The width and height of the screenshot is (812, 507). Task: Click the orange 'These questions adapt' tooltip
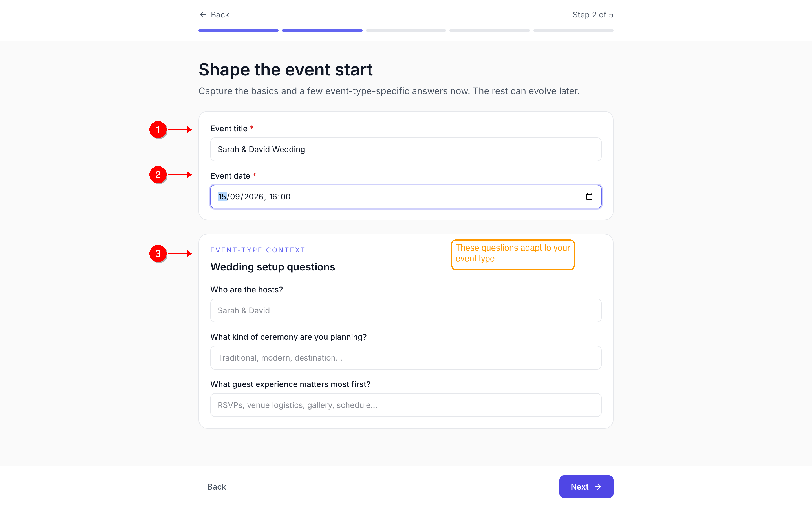512,255
